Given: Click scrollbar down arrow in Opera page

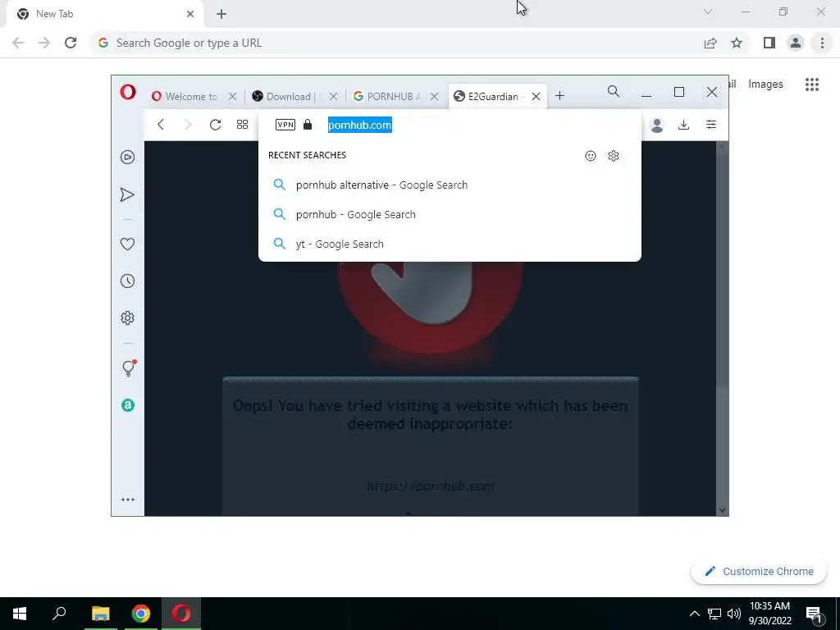Looking at the screenshot, I should point(722,510).
